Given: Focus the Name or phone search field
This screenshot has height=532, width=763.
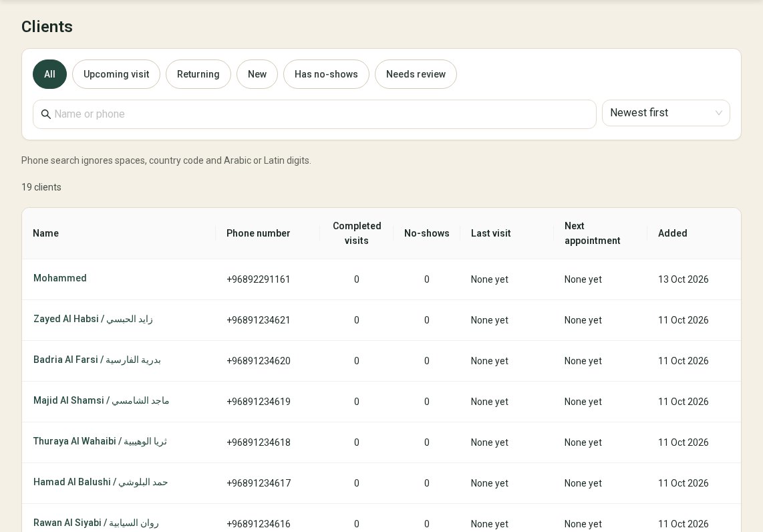Looking at the screenshot, I should tap(314, 114).
